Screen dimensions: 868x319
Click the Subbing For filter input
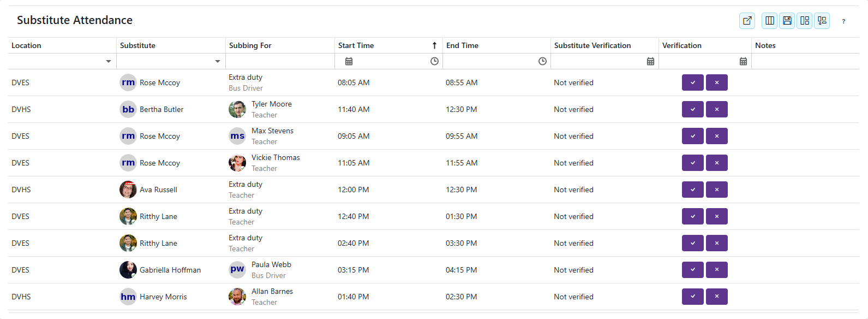click(x=280, y=61)
